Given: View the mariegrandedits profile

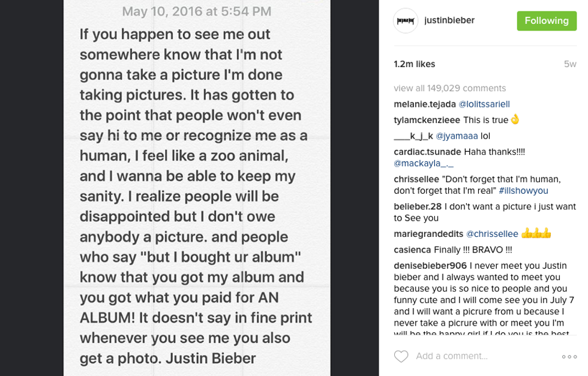Looking at the screenshot, I should pyautogui.click(x=428, y=234).
